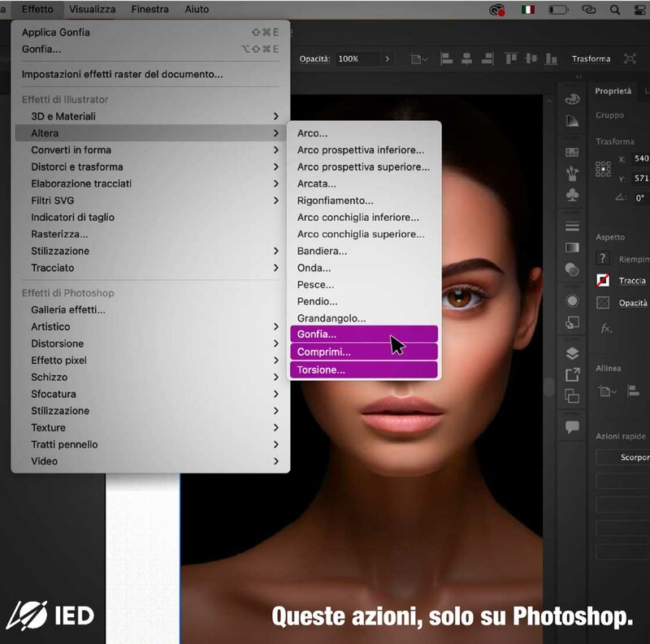Align vertical centers in control bar
The width and height of the screenshot is (650, 644).
pos(531,58)
